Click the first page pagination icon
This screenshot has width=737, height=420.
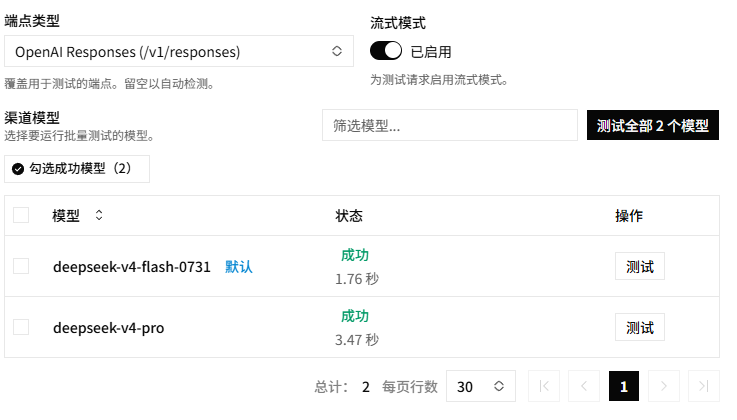click(544, 386)
